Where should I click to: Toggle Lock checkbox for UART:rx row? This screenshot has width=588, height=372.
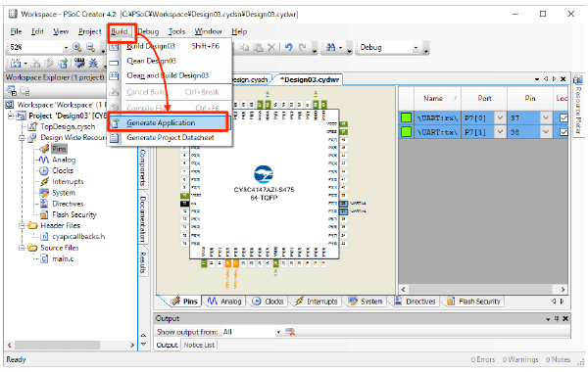[x=563, y=118]
